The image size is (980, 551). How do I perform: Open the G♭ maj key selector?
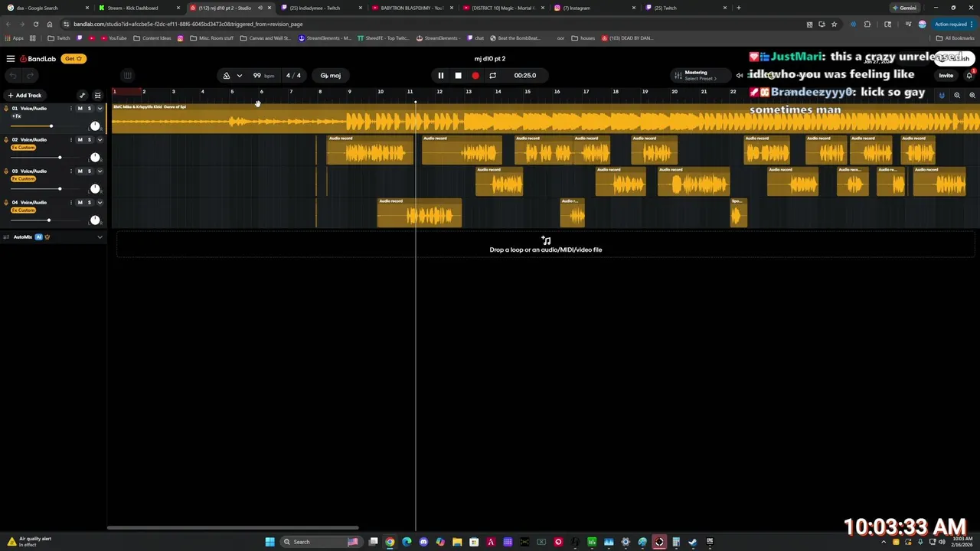[331, 76]
